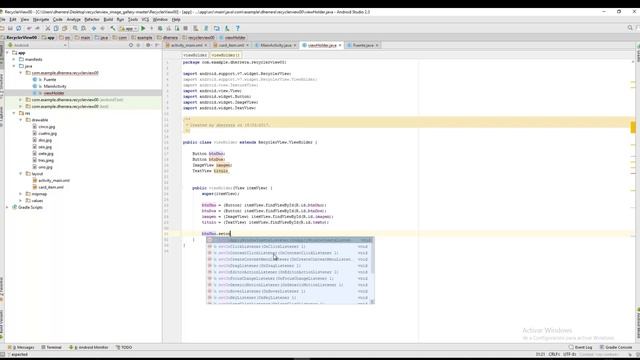Open the Android Monitor tool window
640x360 pixels.
point(89,347)
